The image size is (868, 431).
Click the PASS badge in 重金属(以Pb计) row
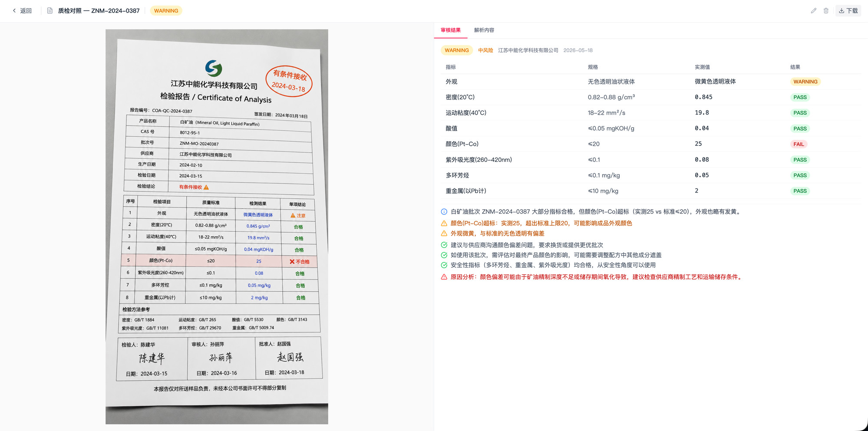800,191
